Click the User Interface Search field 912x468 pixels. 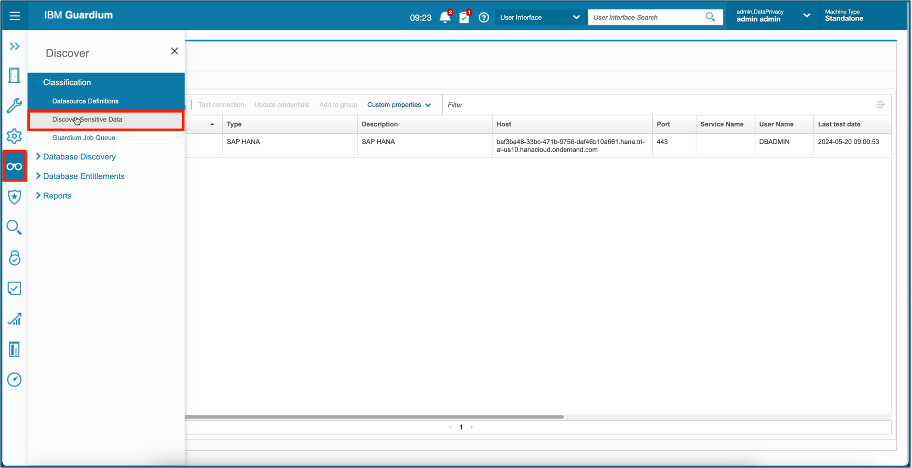point(646,17)
